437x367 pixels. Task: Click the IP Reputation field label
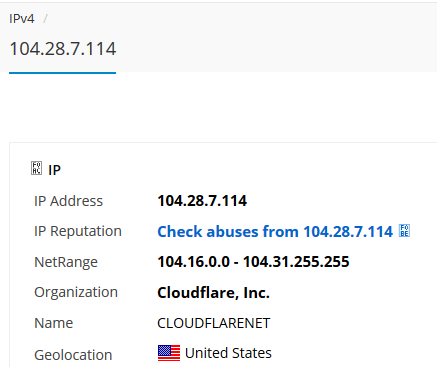click(78, 231)
